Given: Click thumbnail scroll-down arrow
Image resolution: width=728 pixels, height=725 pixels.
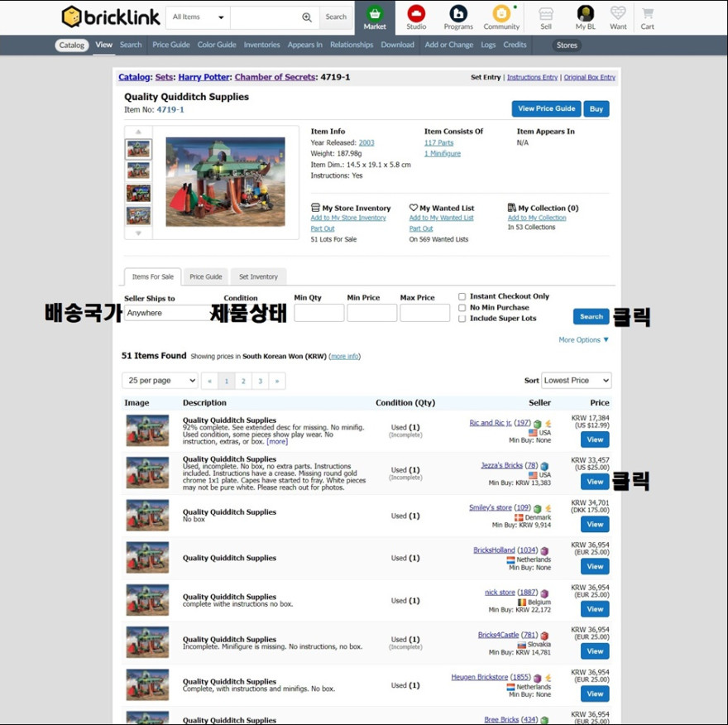Looking at the screenshot, I should 138,233.
